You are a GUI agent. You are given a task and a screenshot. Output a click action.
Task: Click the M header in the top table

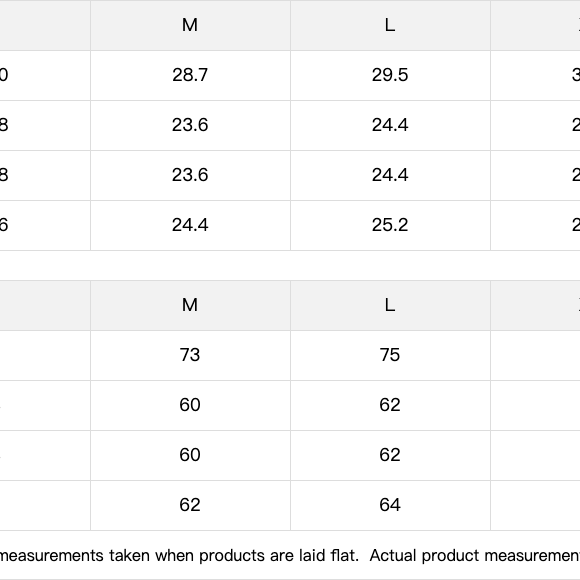coord(190,25)
